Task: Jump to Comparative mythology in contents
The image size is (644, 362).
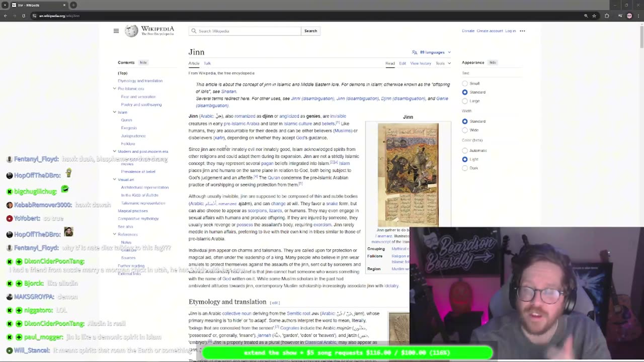Action: click(138, 219)
